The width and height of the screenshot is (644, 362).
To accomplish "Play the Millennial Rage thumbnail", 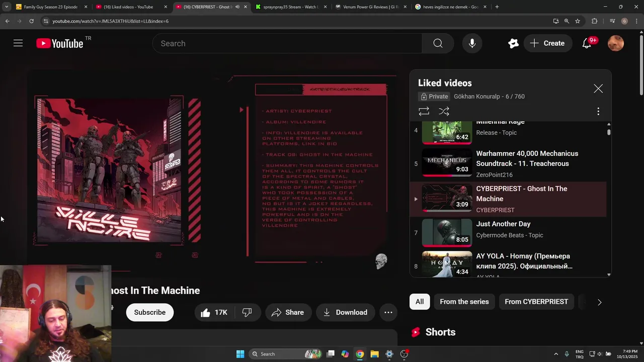I will point(447,132).
